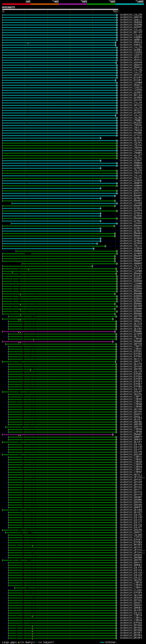
Task: Open hit UniRef100_A1L2K7
Action: point(131,156)
